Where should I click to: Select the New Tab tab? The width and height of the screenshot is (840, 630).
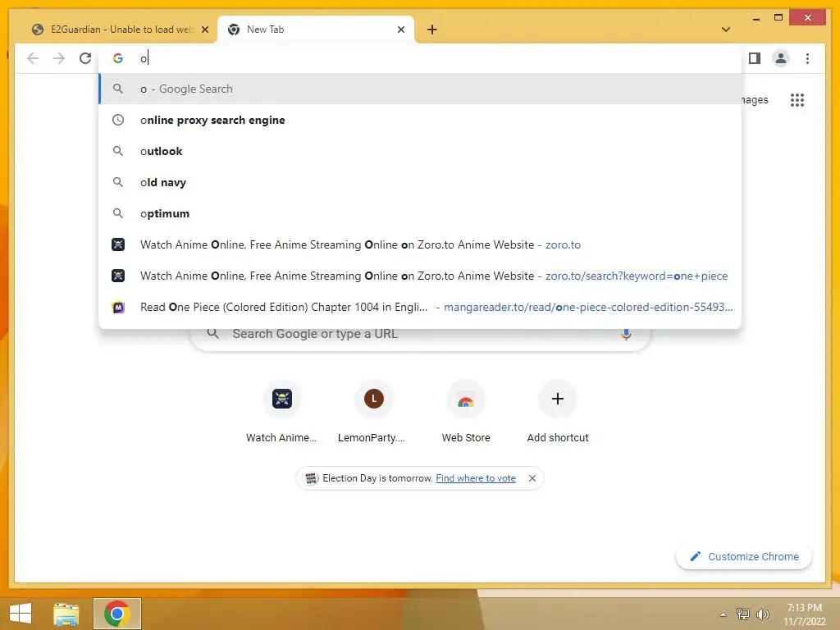click(316, 30)
